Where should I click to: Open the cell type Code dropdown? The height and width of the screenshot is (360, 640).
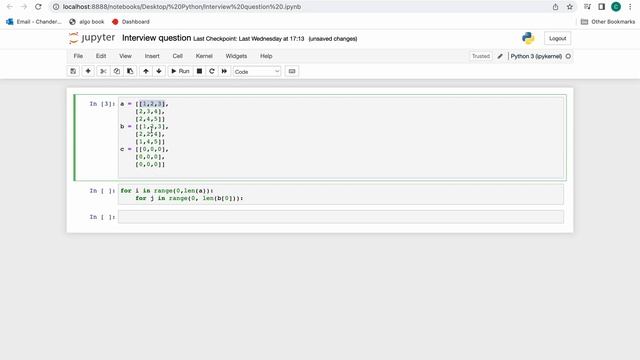pyautogui.click(x=257, y=71)
